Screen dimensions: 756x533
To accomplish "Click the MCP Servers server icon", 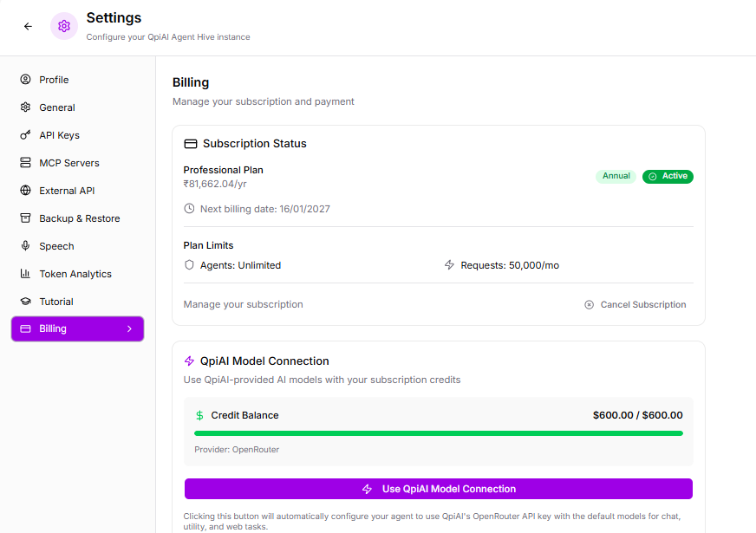I will coord(25,163).
